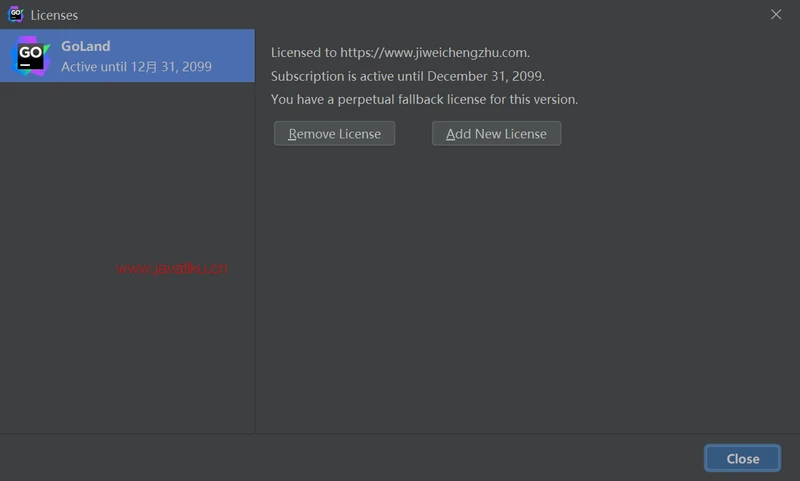Click the Close button at bottom right

click(x=742, y=458)
